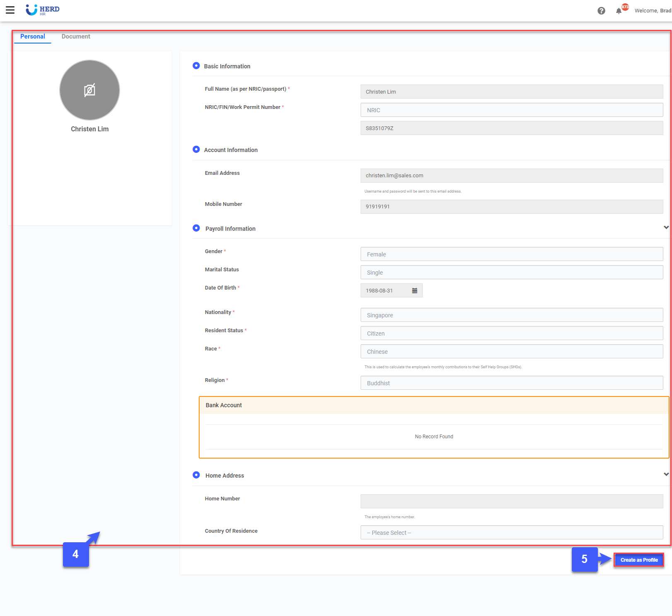This screenshot has width=672, height=616.
Task: Click the red notification count badge
Action: (624, 6)
